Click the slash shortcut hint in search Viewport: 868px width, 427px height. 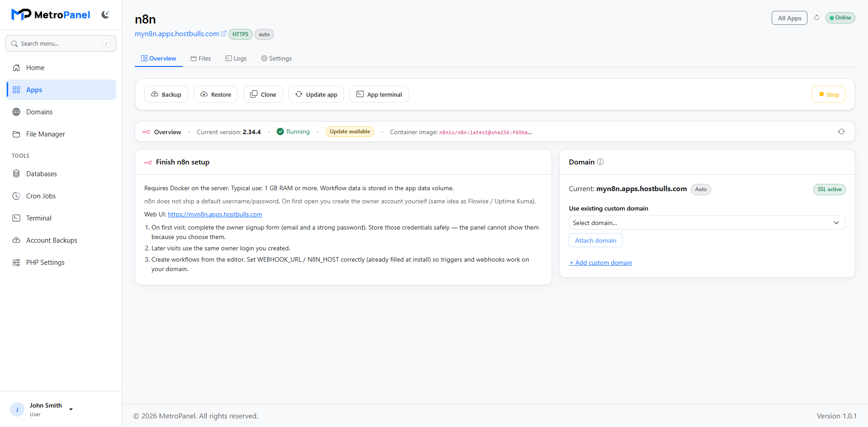[107, 43]
